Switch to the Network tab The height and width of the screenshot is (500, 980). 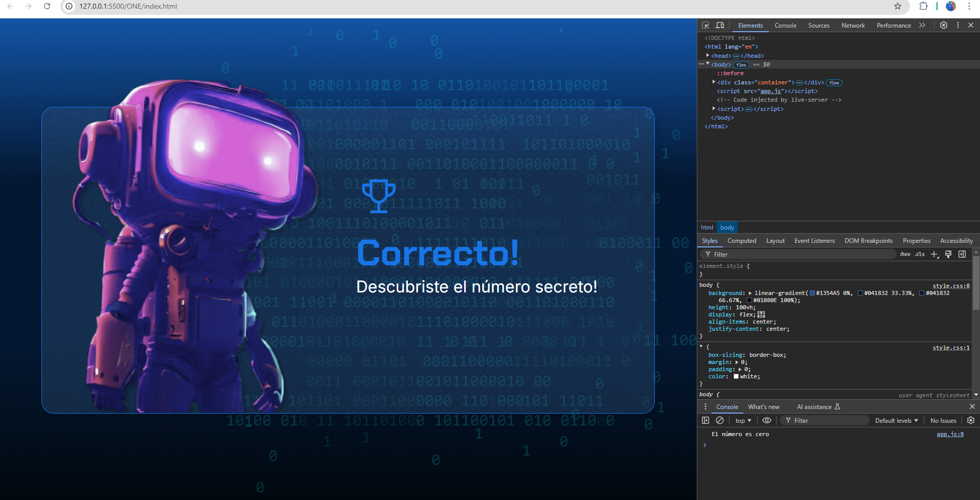853,25
